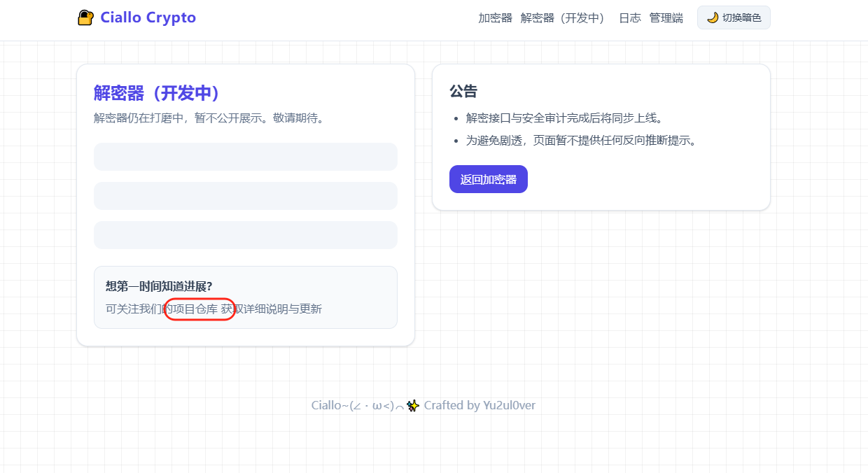
Task: Click the announcement about 解密接口与安全审计
Action: pyautogui.click(x=563, y=118)
